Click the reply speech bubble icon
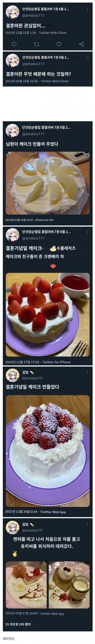The width and height of the screenshot is (95, 644). point(14,44)
